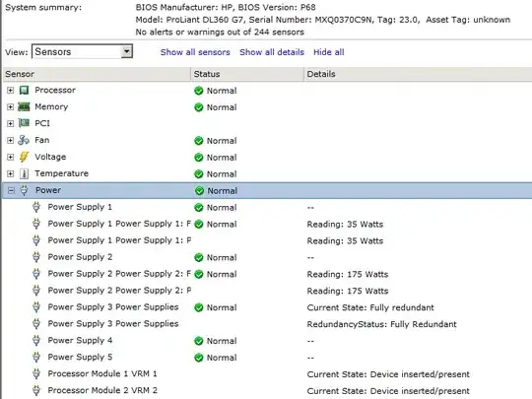Click plug icon beside Processor Module 2 VRM 2
532x399 pixels.
pos(36,390)
